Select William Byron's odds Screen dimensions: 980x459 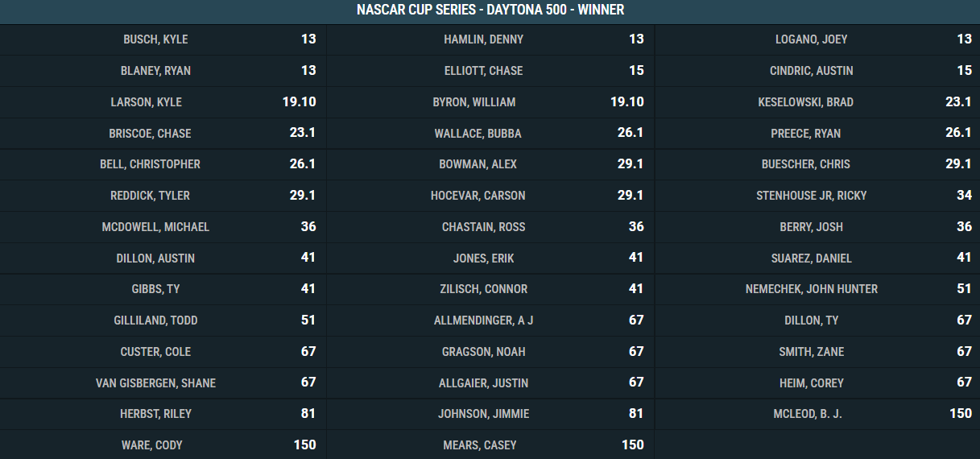[626, 102]
